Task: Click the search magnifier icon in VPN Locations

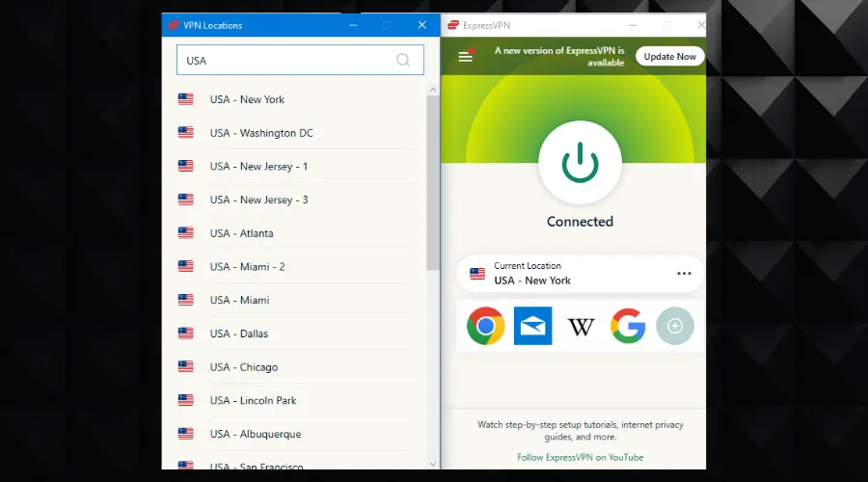Action: point(403,60)
